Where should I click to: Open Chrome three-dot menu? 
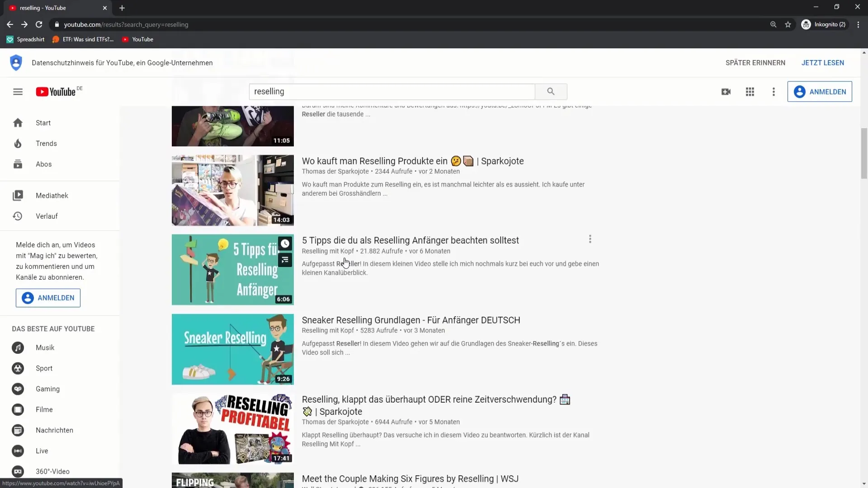click(x=858, y=24)
